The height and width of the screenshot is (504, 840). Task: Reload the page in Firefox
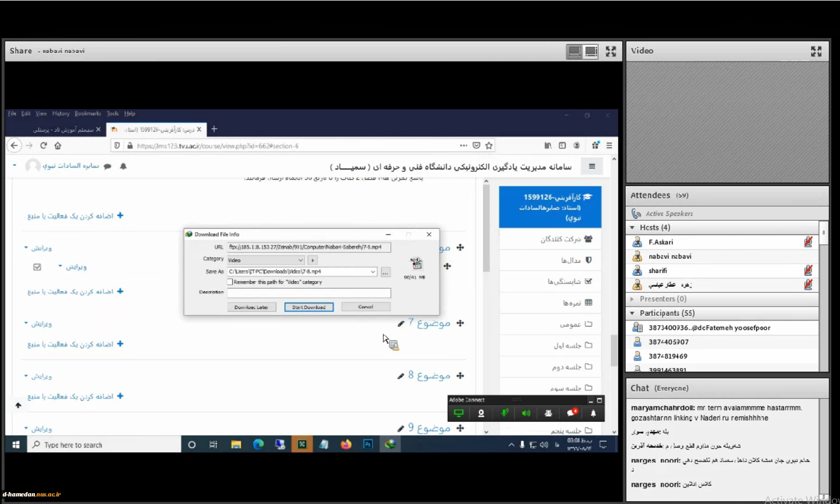click(x=43, y=146)
